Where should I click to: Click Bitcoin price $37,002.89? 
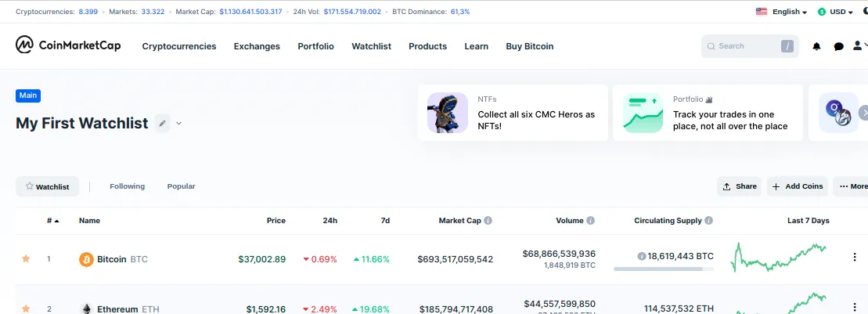pos(262,258)
